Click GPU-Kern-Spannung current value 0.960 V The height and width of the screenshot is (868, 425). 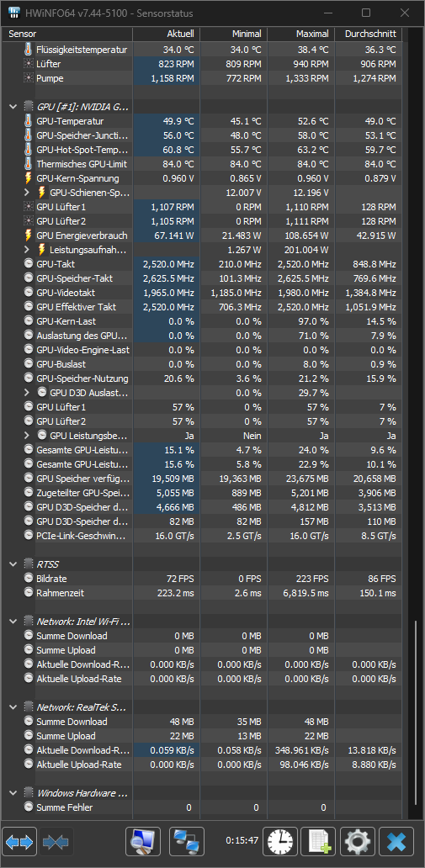(x=179, y=178)
